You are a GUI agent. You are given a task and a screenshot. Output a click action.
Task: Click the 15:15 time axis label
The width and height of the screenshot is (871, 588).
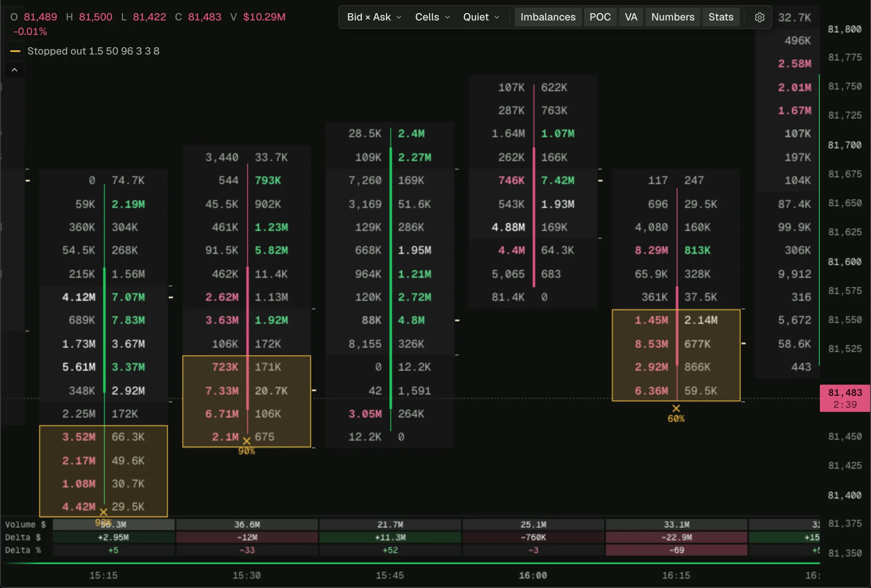103,576
